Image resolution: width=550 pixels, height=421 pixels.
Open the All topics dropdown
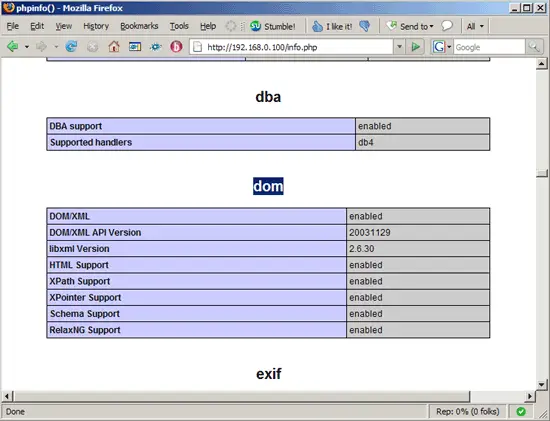(475, 26)
